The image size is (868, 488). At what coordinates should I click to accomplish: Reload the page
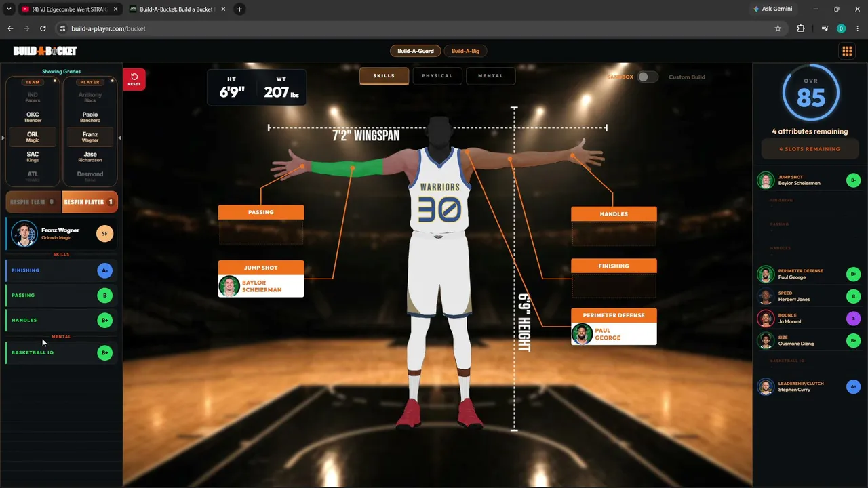(43, 28)
